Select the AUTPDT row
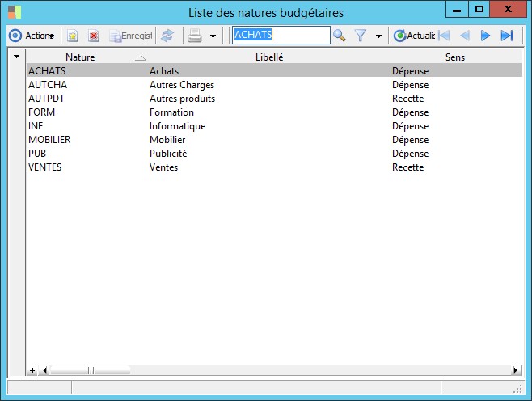The width and height of the screenshot is (532, 401). (x=274, y=99)
